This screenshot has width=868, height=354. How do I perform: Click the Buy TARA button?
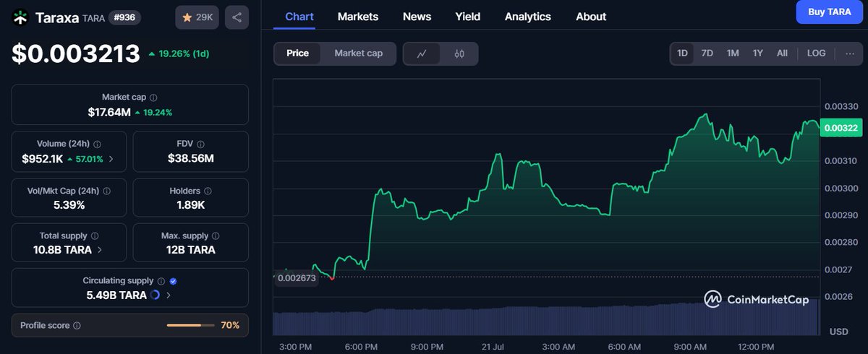829,12
